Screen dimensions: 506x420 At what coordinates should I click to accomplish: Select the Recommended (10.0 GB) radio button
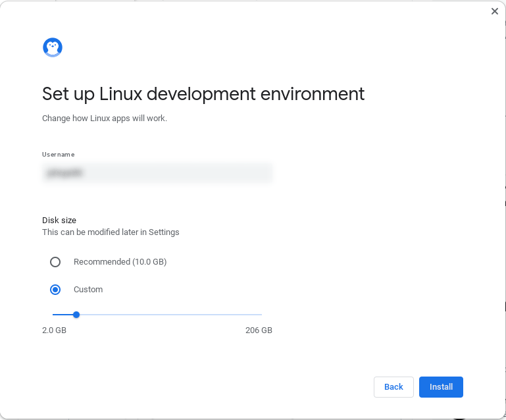[55, 262]
